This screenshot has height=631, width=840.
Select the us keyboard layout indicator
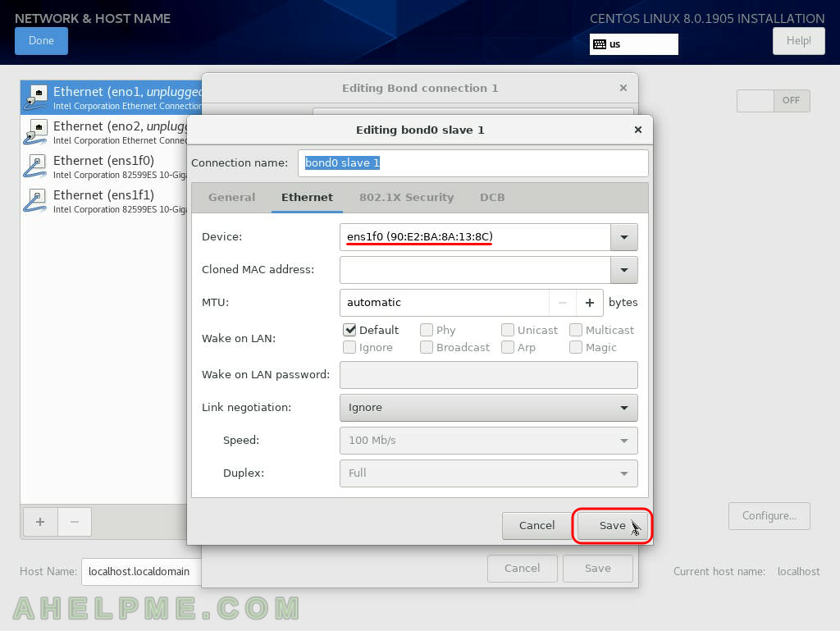(x=634, y=44)
